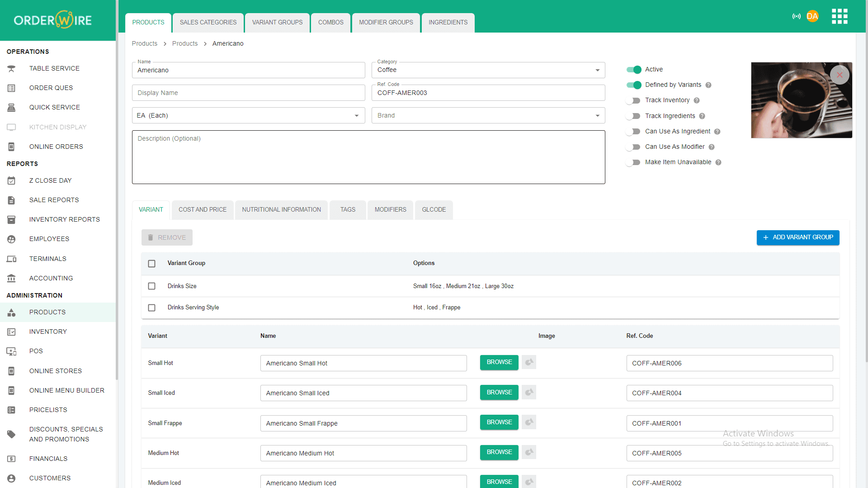This screenshot has height=488, width=868.
Task: Click the Z Close Day calendar icon
Action: (x=11, y=180)
